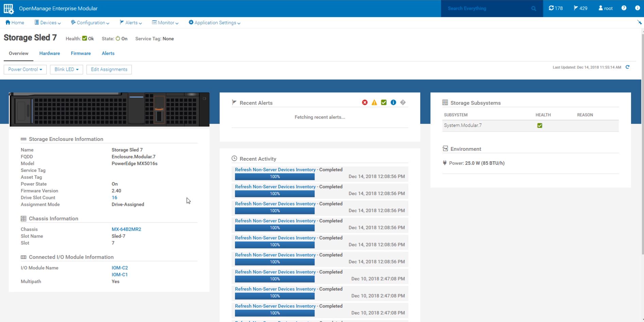
Task: Open the Blink LED dropdown
Action: (x=66, y=69)
